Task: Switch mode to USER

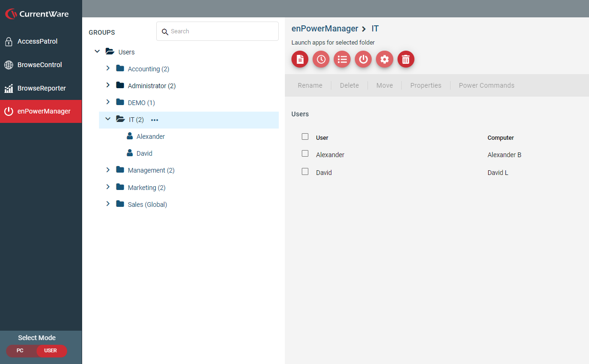Action: pyautogui.click(x=51, y=351)
